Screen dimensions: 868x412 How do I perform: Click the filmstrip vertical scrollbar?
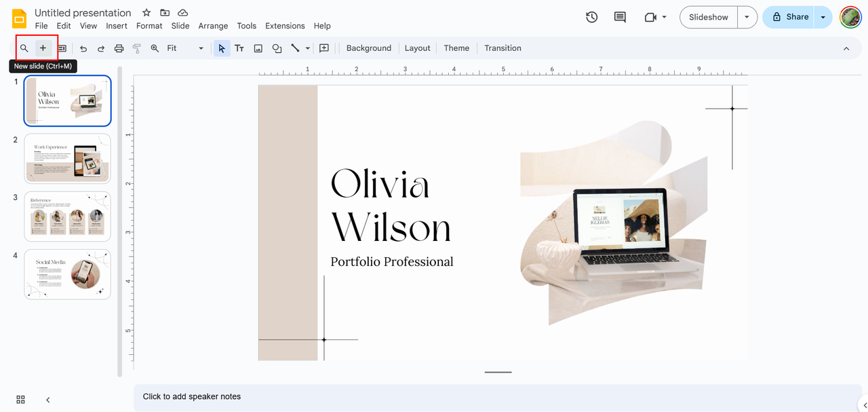(120, 221)
